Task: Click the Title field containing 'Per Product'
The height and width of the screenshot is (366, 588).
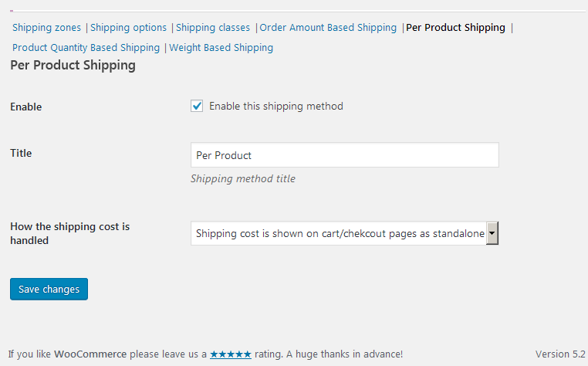Action: tap(344, 155)
